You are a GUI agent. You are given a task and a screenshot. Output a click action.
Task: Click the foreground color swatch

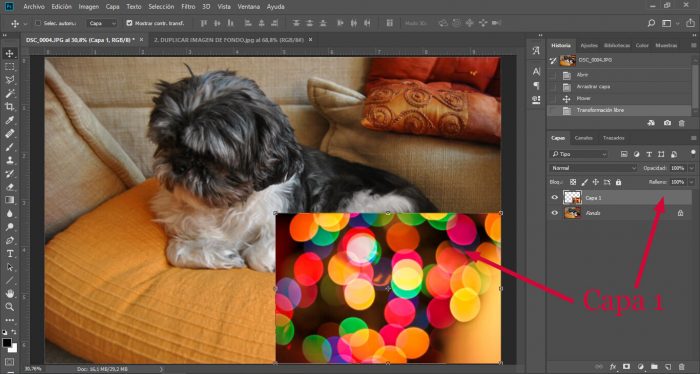click(7, 343)
